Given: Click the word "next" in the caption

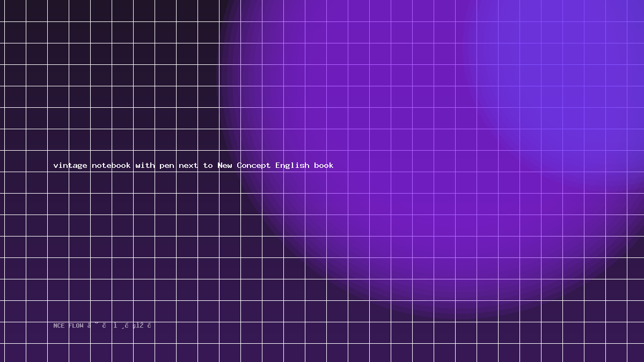Looking at the screenshot, I should click(188, 165).
